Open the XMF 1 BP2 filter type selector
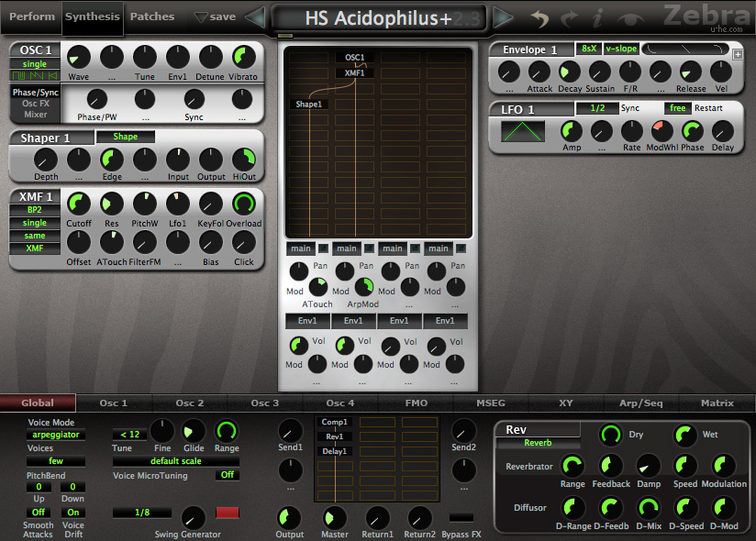 tap(35, 210)
